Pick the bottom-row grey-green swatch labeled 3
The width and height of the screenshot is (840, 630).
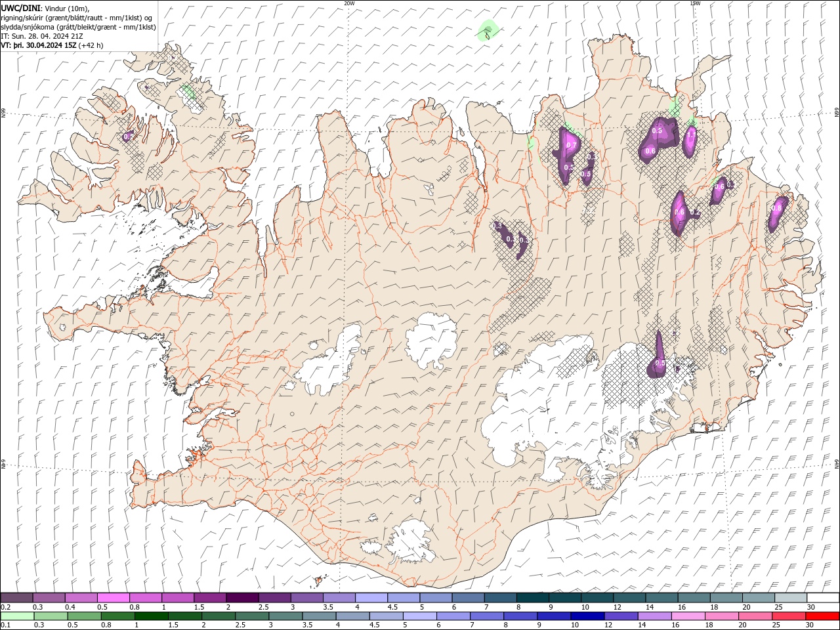[x=285, y=616]
